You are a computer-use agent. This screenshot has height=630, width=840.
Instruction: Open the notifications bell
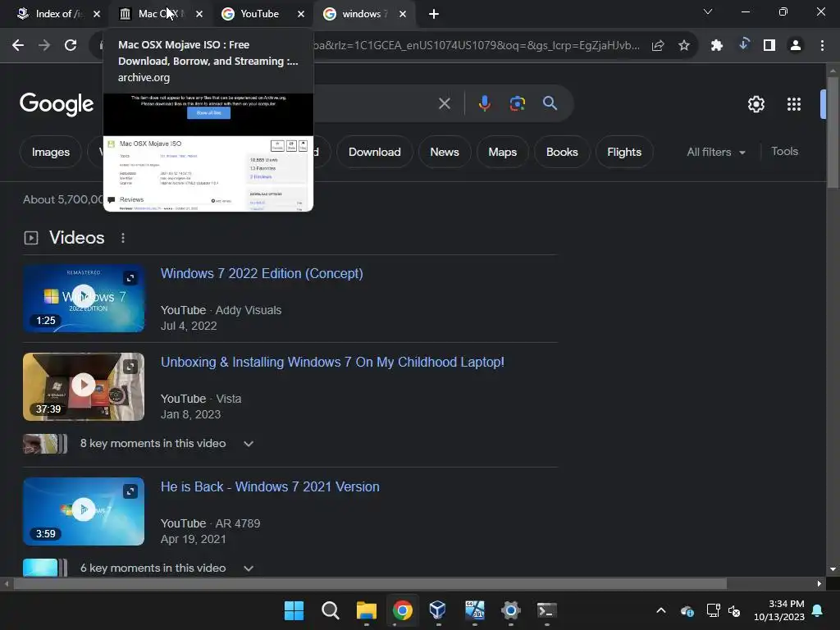pos(818,610)
